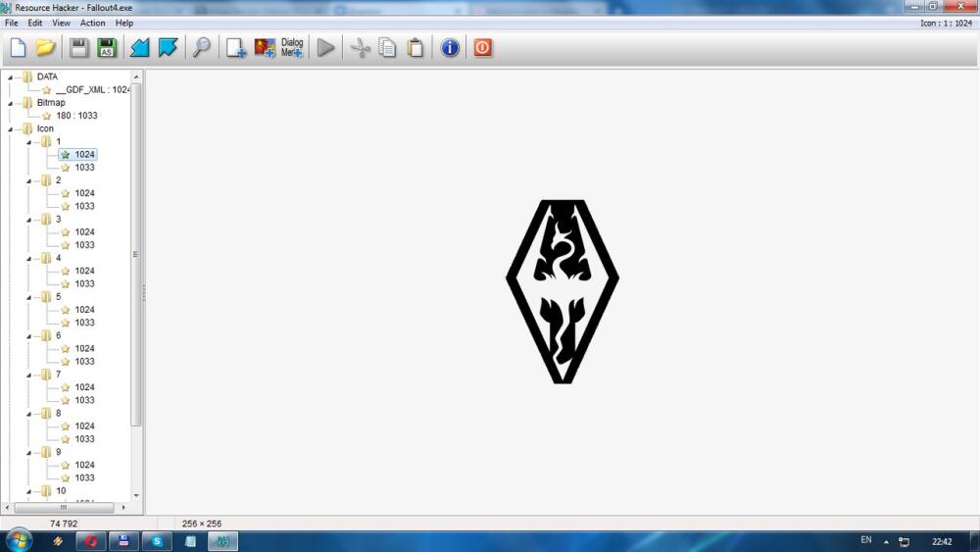Collapse icon group 1 node

tap(28, 142)
